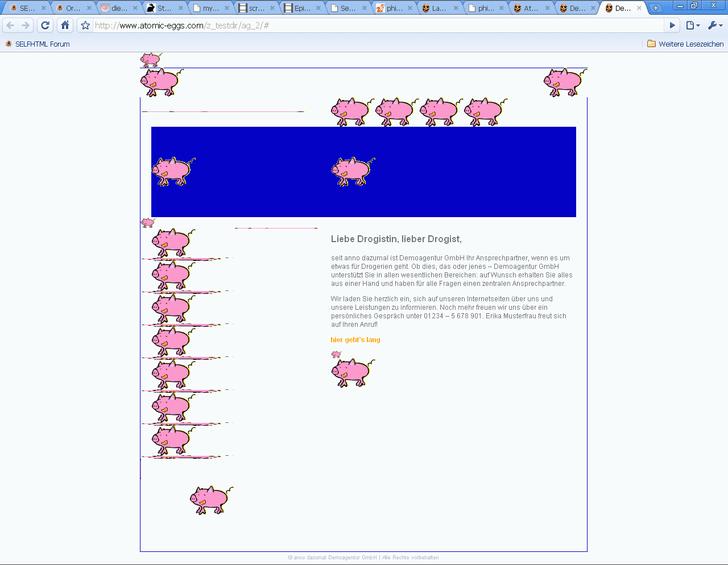Open the wrench settings dropdown menu

click(715, 26)
